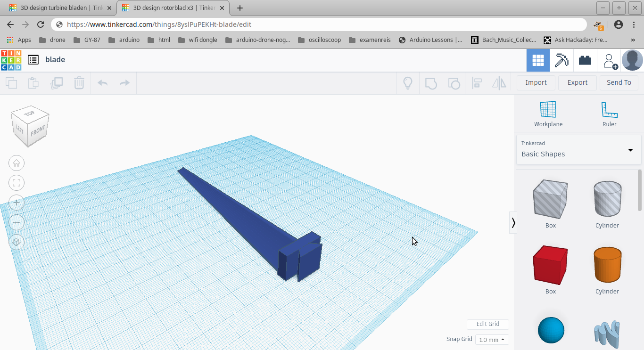View site information globe icon
Viewport: 644px width, 350px height.
[x=59, y=24]
